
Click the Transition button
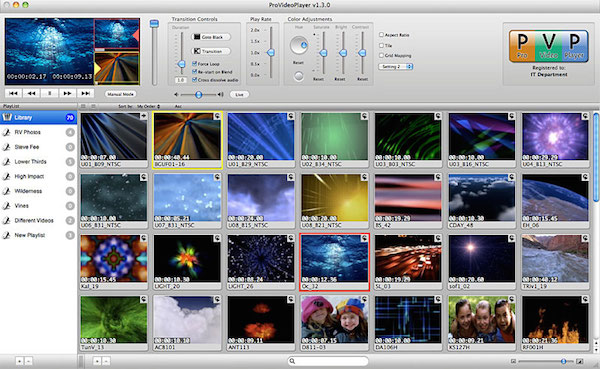(211, 51)
